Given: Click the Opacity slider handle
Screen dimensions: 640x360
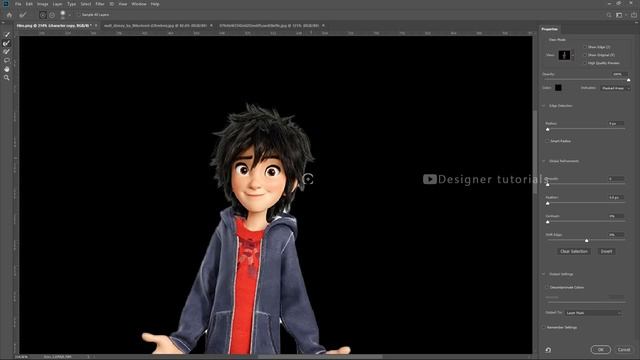Looking at the screenshot, I should [629, 80].
